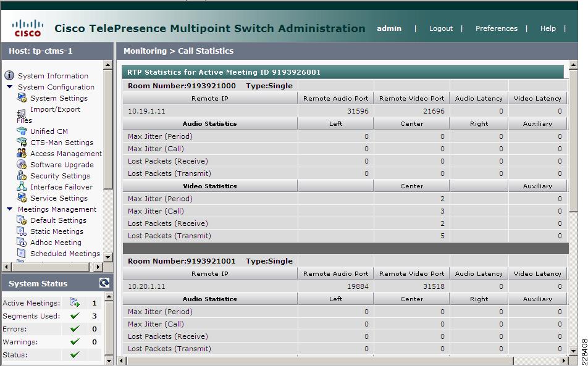Click the Security Settings icon

coord(22,175)
